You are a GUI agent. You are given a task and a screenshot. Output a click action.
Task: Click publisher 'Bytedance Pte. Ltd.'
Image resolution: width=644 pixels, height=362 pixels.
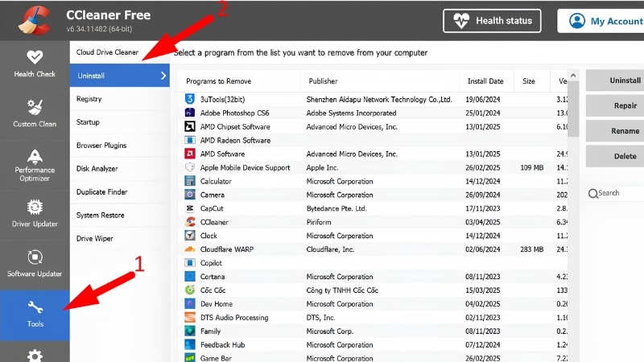point(336,208)
